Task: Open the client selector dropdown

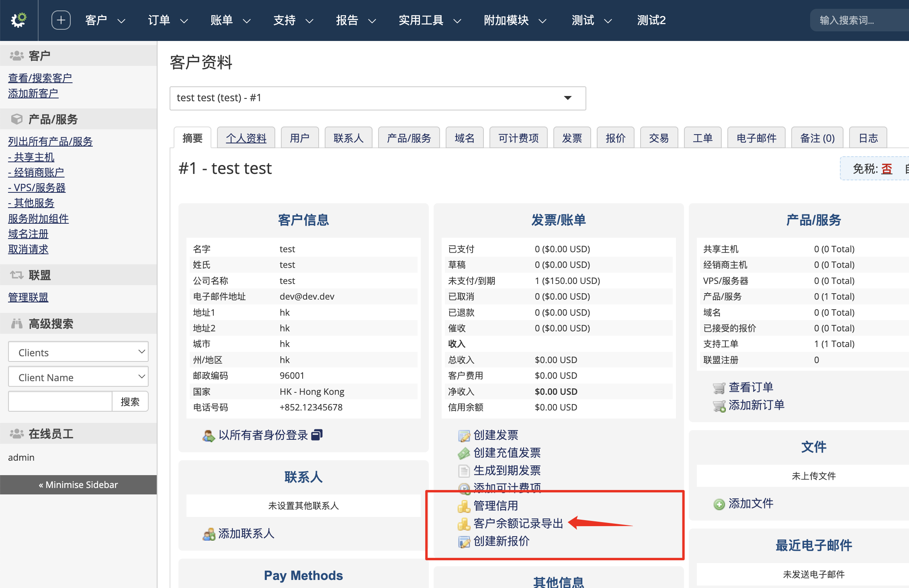Action: click(x=377, y=98)
